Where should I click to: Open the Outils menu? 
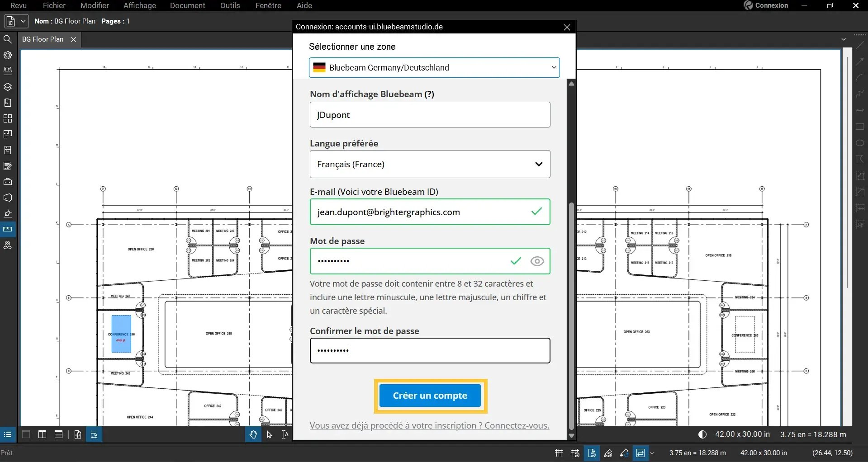click(x=230, y=5)
